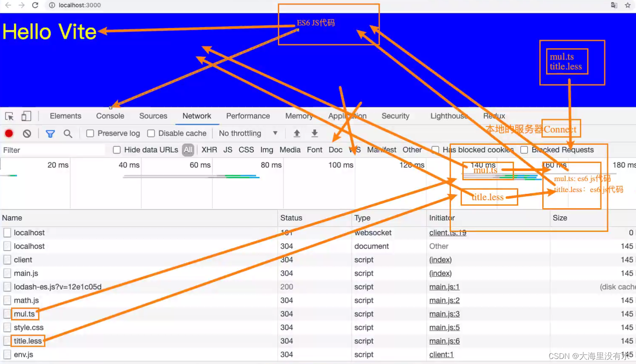The image size is (636, 364).
Task: Select the Network tab
Action: [197, 116]
